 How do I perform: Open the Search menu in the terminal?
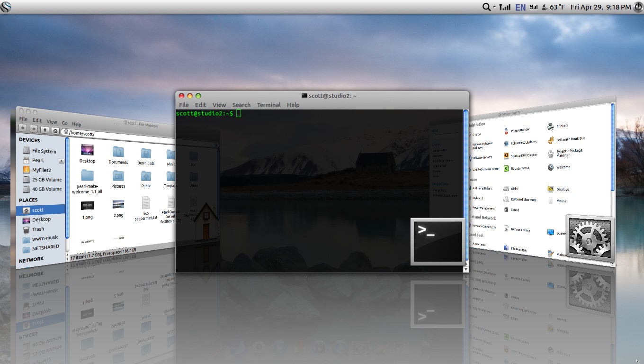(x=241, y=105)
